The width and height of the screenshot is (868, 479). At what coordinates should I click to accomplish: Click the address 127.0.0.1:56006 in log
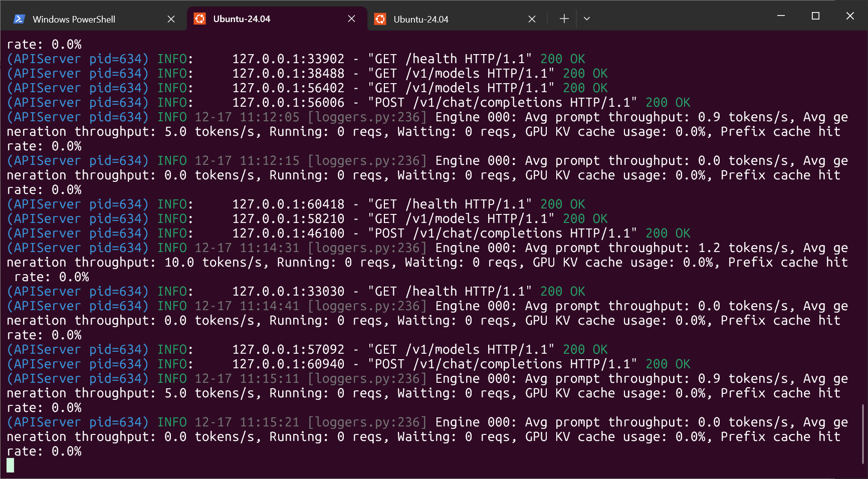(x=288, y=103)
